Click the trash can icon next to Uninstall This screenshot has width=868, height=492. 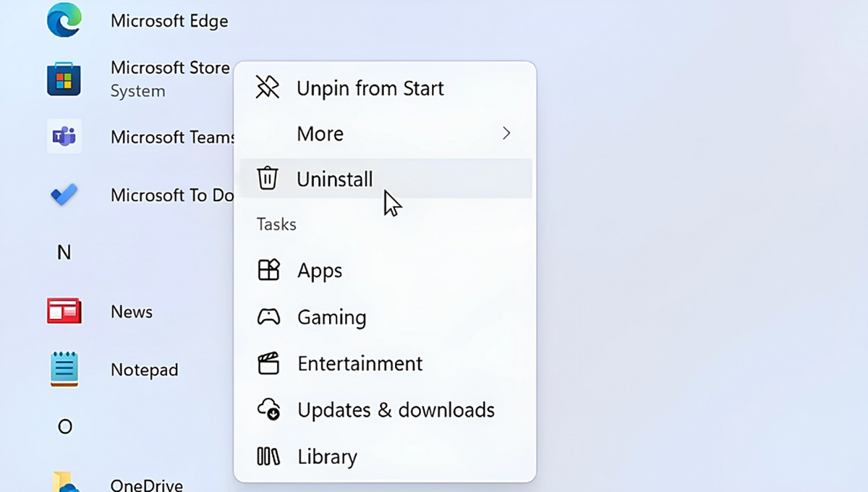268,178
